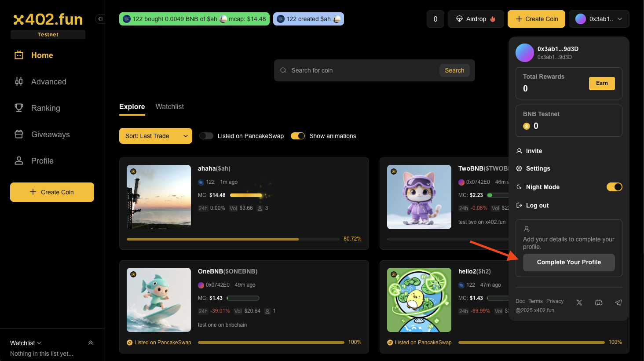Image resolution: width=644 pixels, height=361 pixels.
Task: Focus the Search for coin field
Action: coord(361,70)
